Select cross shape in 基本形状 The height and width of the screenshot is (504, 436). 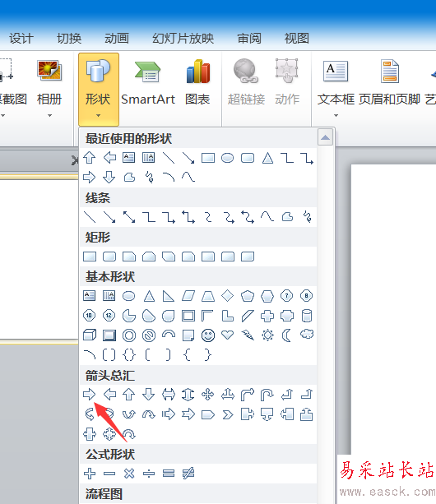point(267,316)
